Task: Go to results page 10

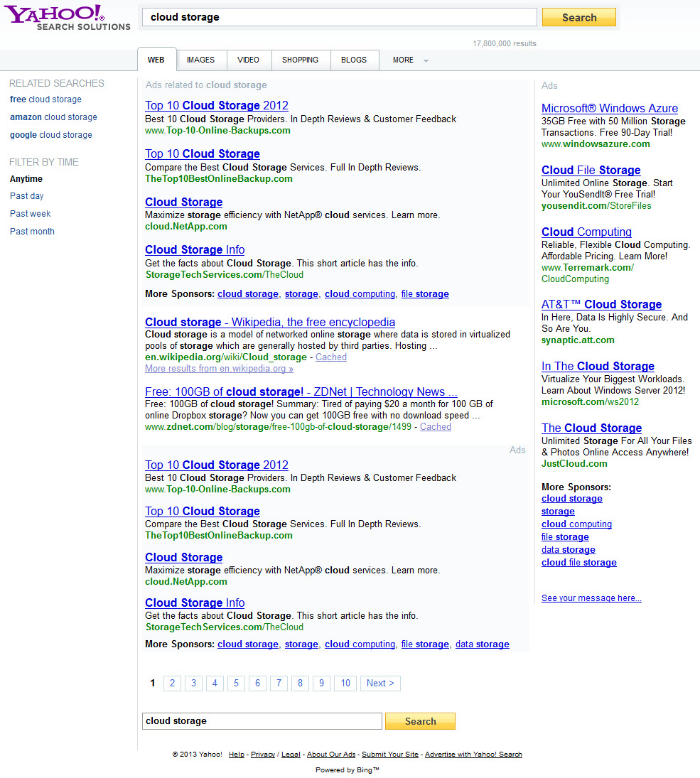Action: (345, 684)
